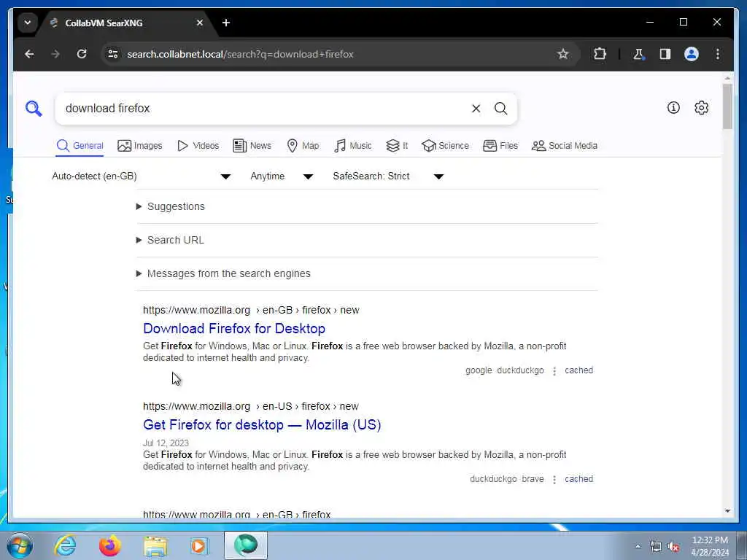
Task: Open the Chrome extensions puzzle icon
Action: point(600,54)
